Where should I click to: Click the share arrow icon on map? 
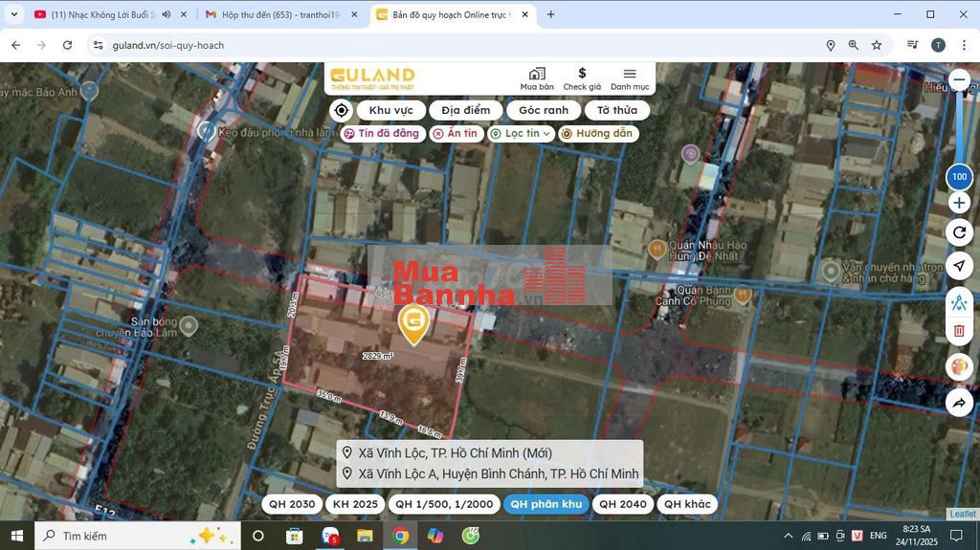click(959, 404)
